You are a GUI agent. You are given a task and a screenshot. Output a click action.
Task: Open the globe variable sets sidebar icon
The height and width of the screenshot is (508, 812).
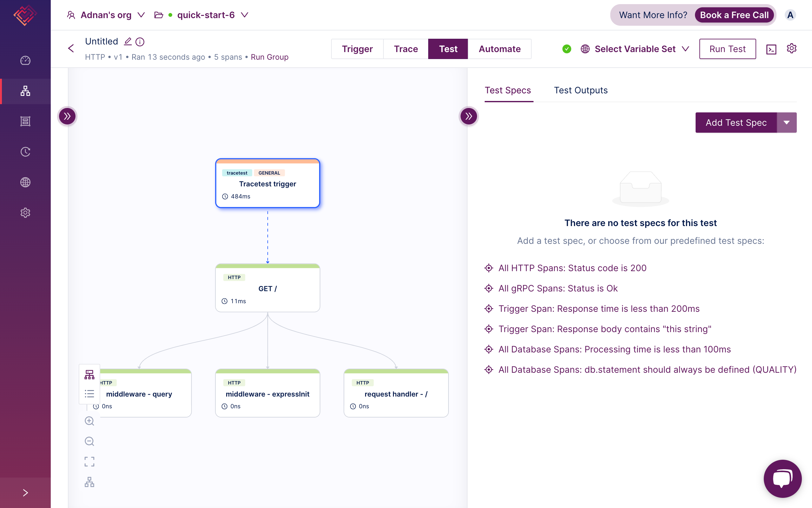pos(25,183)
